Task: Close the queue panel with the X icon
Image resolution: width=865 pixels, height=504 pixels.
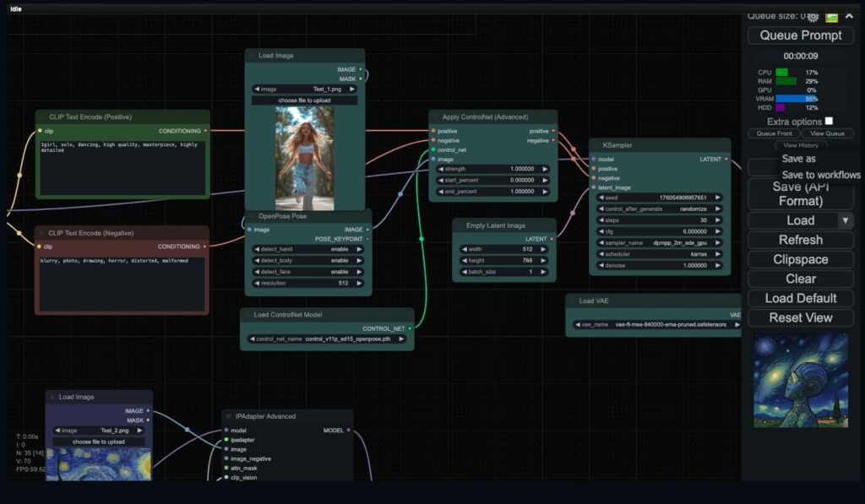Action: click(850, 16)
